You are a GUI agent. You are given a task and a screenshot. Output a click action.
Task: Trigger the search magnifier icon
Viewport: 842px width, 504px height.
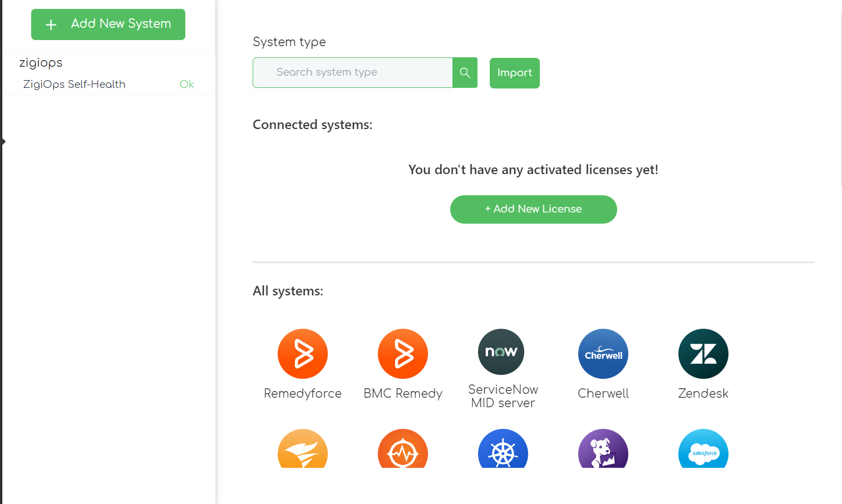[465, 72]
